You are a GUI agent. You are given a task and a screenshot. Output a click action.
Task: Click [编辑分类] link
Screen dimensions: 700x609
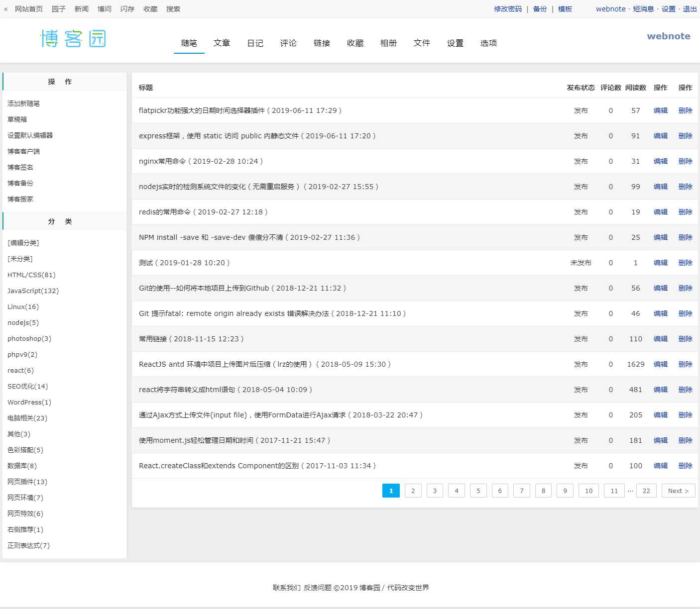[x=23, y=243]
